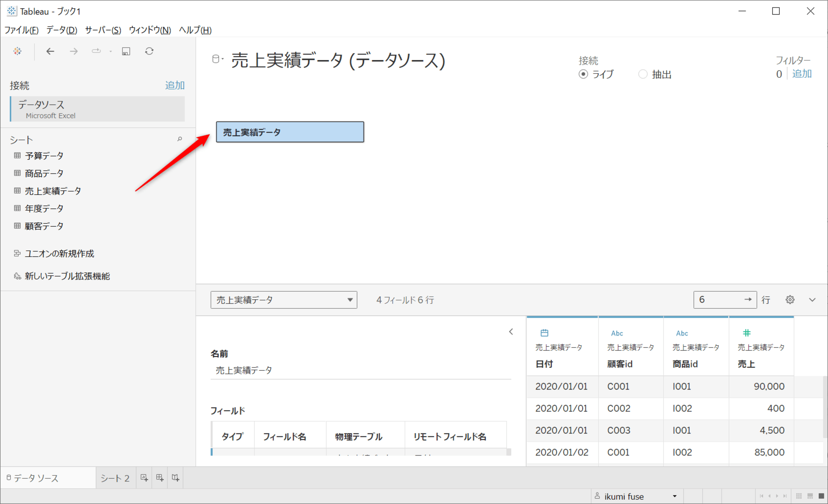Select the ライブ connection radio button
The height and width of the screenshot is (504, 828).
pos(583,74)
